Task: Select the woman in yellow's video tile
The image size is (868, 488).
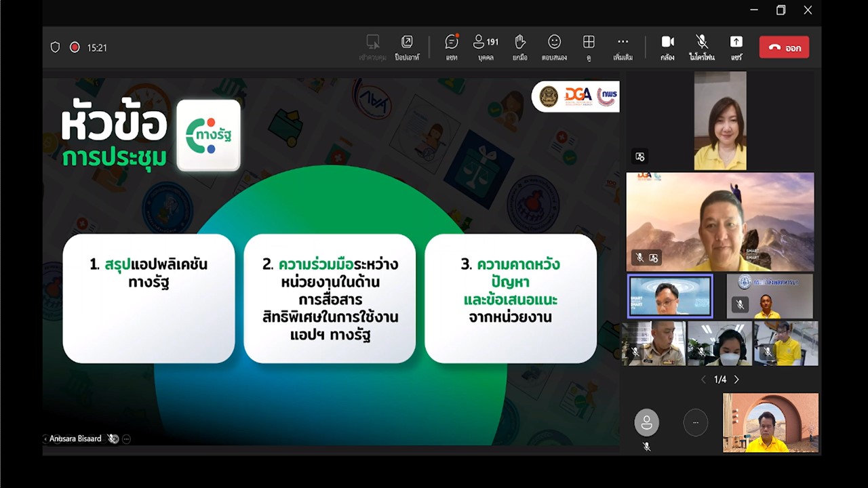Action: [x=720, y=121]
